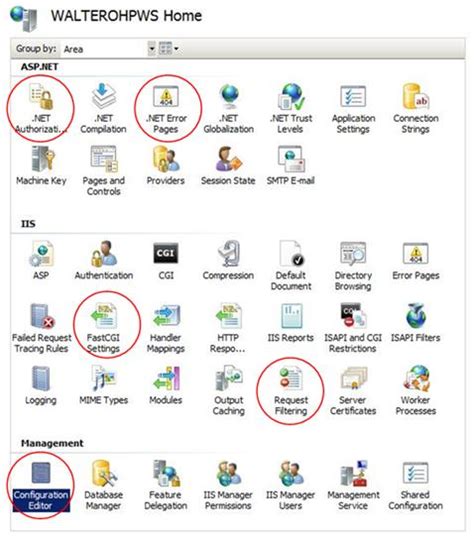Open the Worker Processes feature
Image resolution: width=474 pixels, height=539 pixels.
click(x=416, y=391)
